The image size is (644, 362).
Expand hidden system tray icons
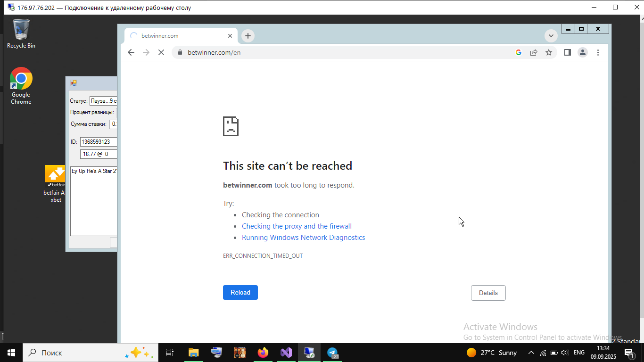[531, 353]
